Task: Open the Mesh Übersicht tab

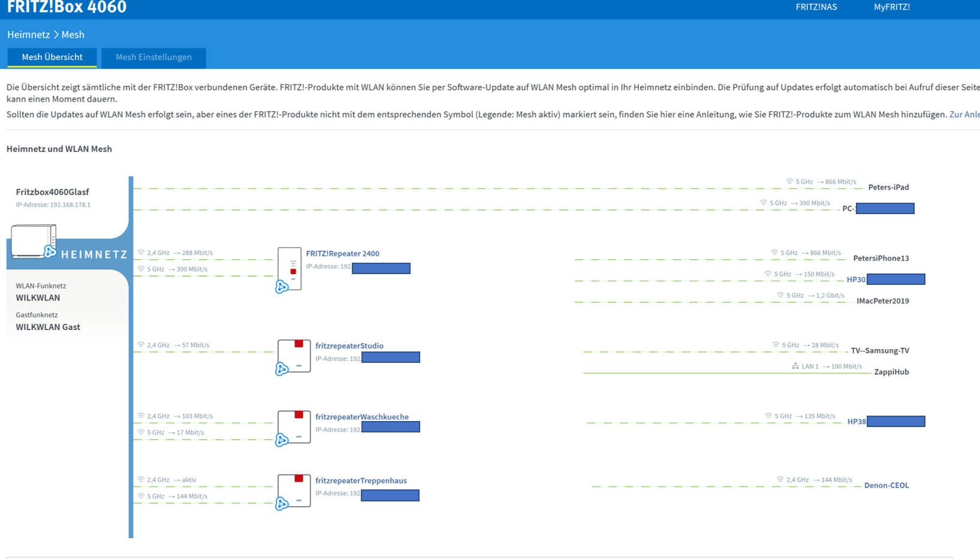Action: coord(52,58)
